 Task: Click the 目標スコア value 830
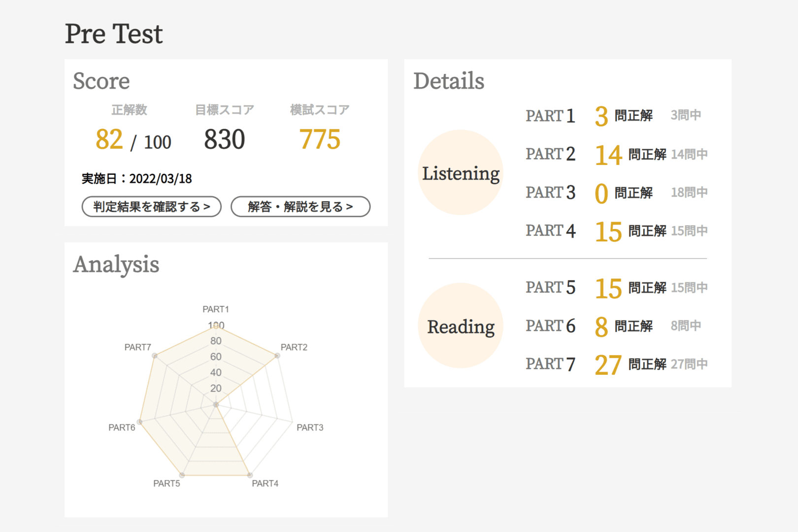pos(224,139)
